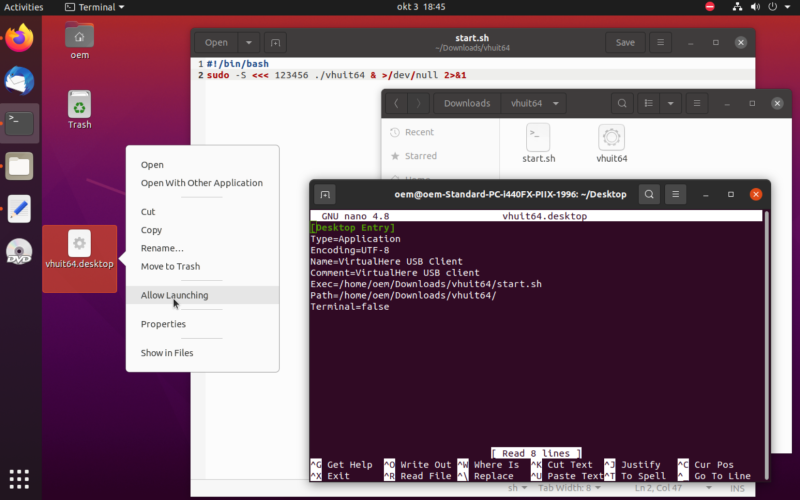This screenshot has height=500, width=800.
Task: Open Recent in the Files sidebar
Action: point(440,132)
